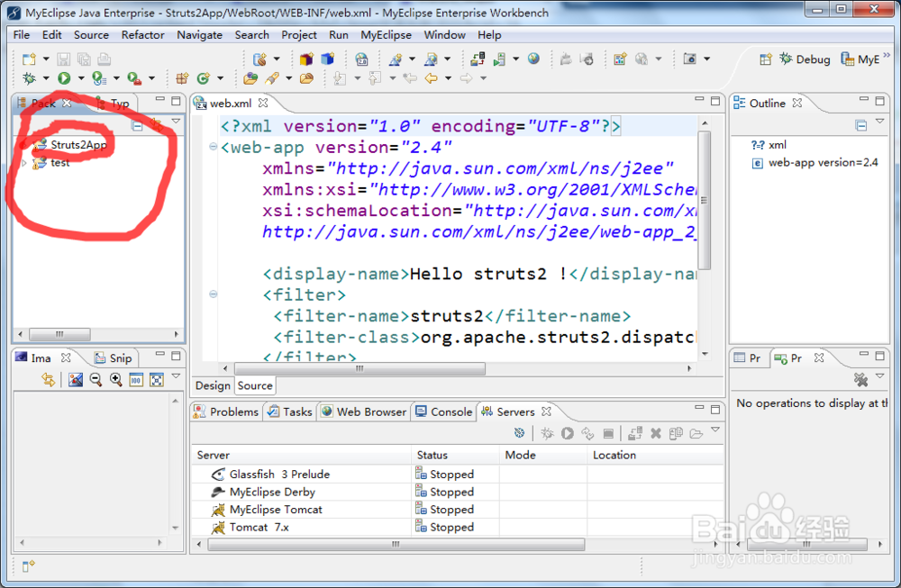Screen dimensions: 901x588
Task: Switch to the Problems tab
Action: click(227, 412)
